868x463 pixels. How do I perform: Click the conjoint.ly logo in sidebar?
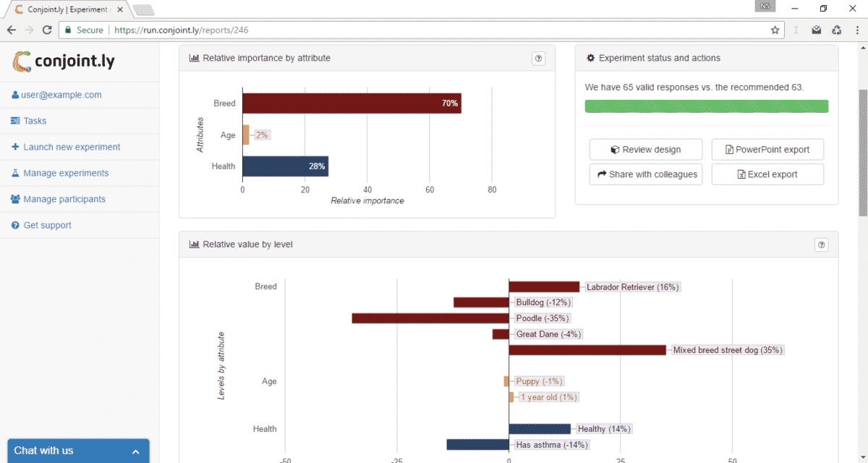click(64, 61)
